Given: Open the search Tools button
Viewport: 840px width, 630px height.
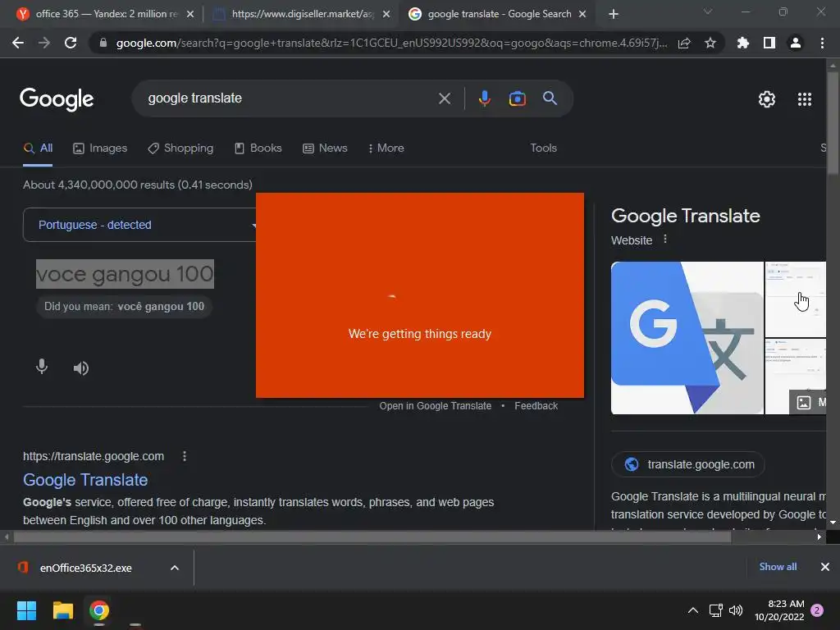Looking at the screenshot, I should tap(543, 148).
